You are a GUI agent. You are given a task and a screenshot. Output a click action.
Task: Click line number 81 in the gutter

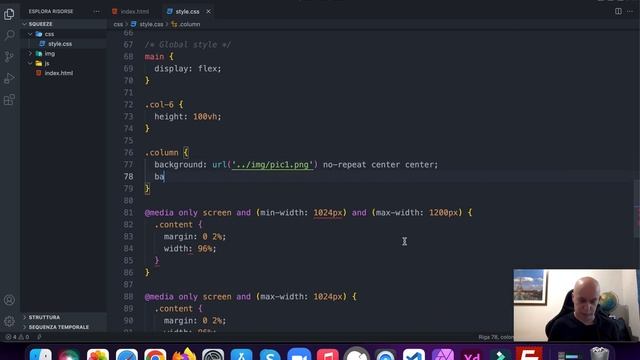128,213
